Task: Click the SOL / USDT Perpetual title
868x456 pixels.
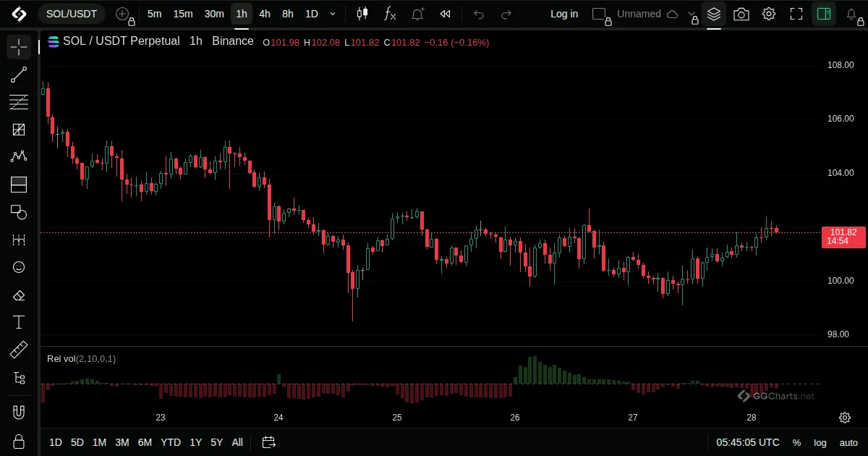Action: click(121, 41)
